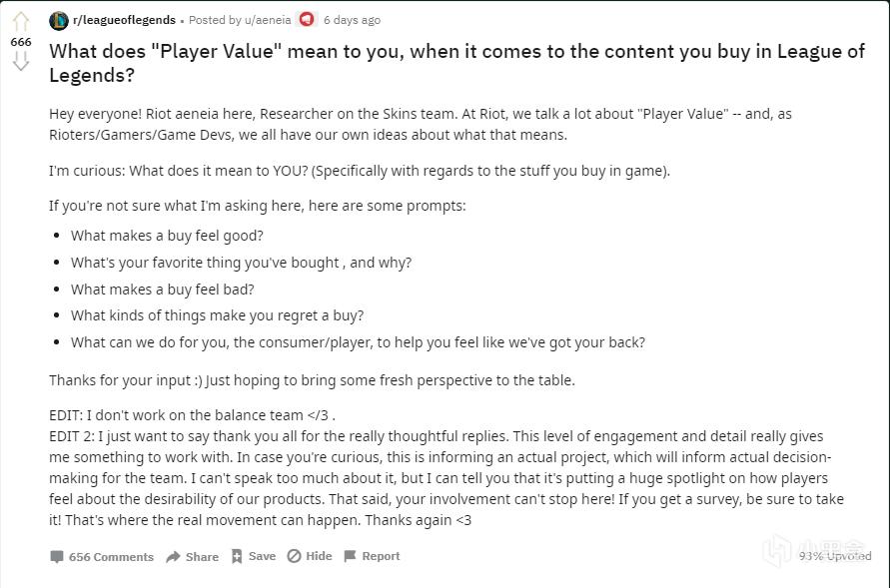Click the leagueoflegends subreddit avatar icon
This screenshot has height=588, width=890.
(x=59, y=20)
